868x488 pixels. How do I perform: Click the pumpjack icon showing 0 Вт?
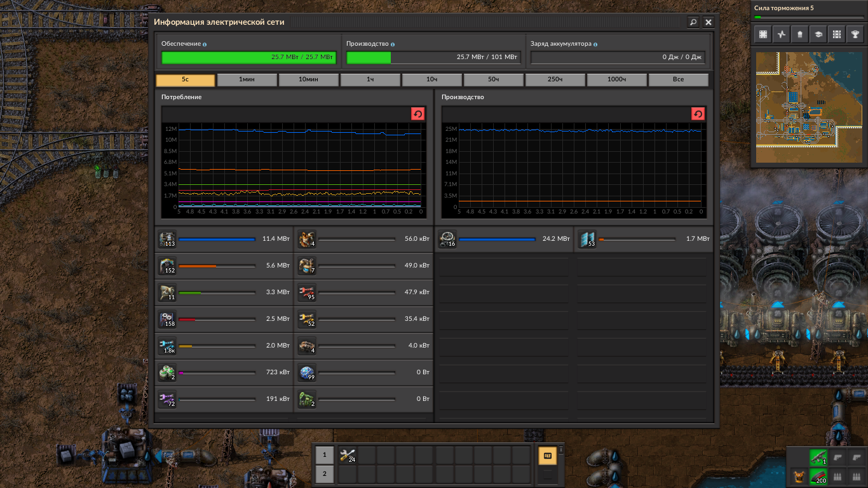(307, 400)
